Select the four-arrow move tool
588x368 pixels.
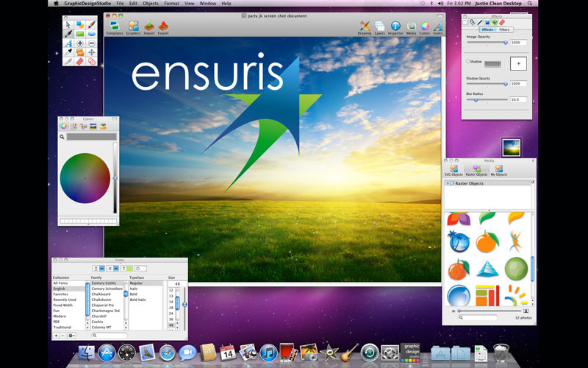point(91,52)
